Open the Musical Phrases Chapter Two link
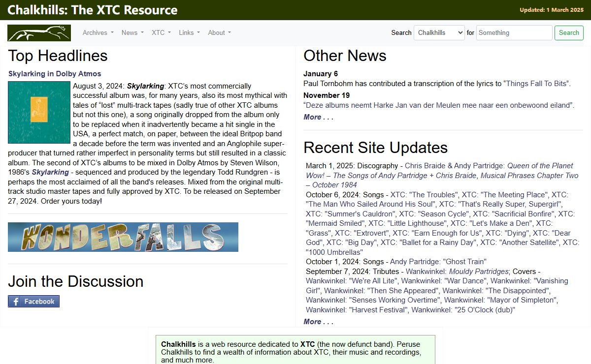Image resolution: width=591 pixels, height=364 pixels. coord(442,180)
